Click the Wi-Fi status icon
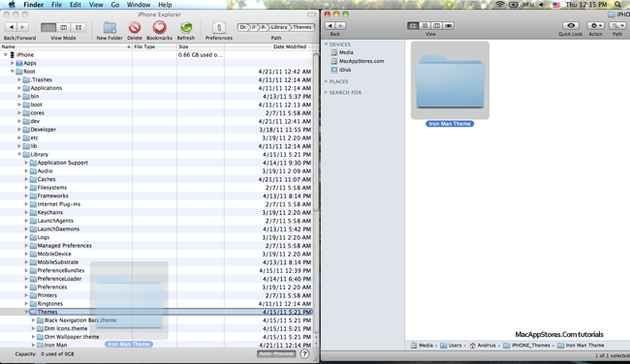Viewport: 630px width, 364px height. pyautogui.click(x=499, y=5)
